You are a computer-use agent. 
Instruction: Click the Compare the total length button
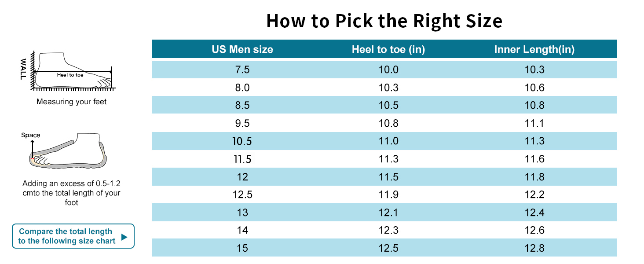(x=66, y=236)
